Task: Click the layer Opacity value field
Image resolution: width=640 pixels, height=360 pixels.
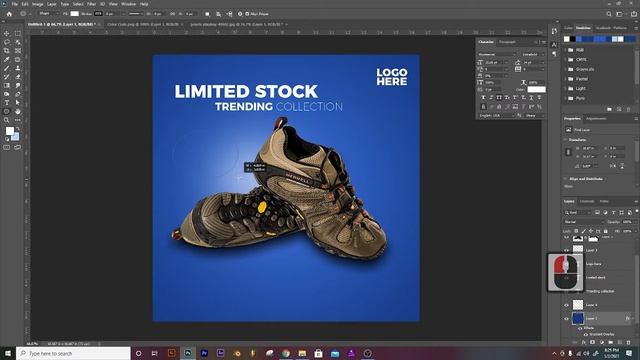Action: 627,222
